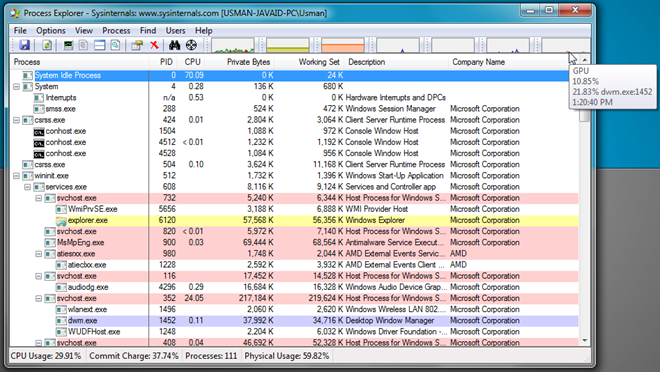Collapse svchost.exe PID 408 node

[x=39, y=343]
